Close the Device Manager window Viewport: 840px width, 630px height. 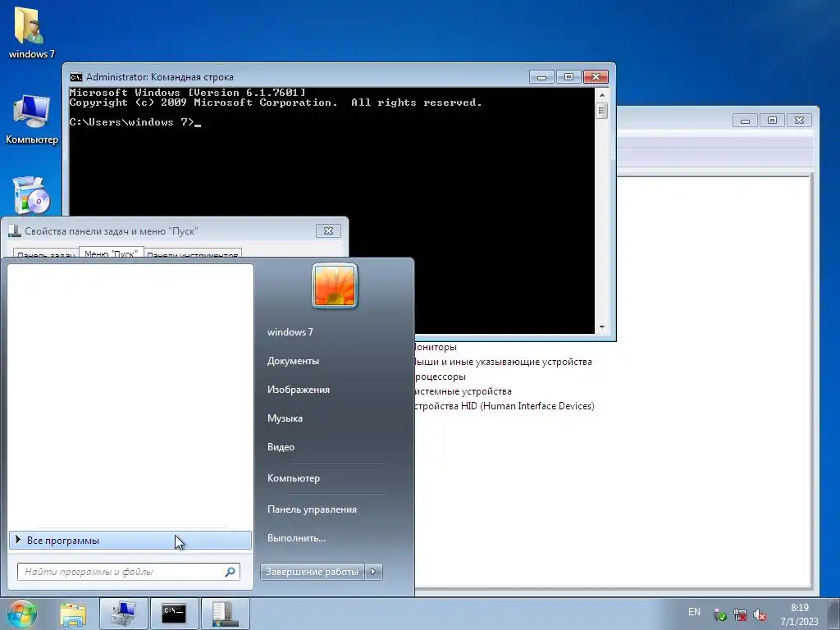[799, 121]
